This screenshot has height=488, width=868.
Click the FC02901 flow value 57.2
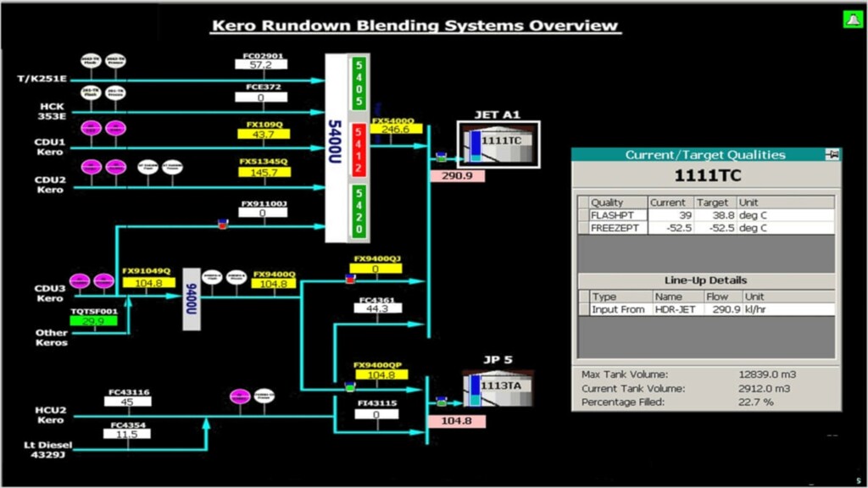[x=261, y=64]
